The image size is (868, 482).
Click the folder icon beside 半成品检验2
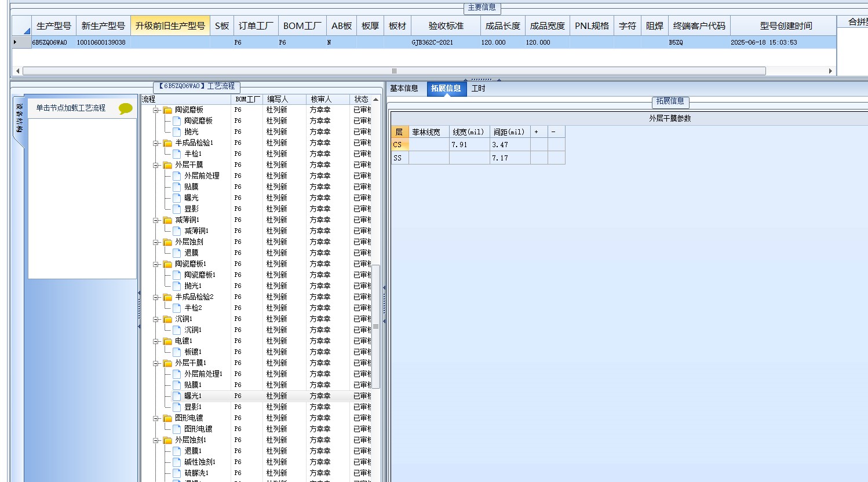pos(167,297)
